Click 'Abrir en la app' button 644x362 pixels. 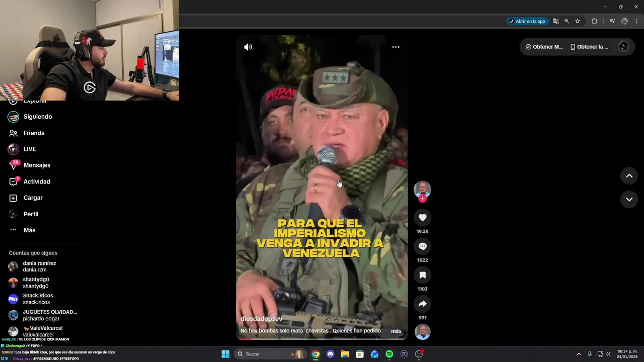pyautogui.click(x=527, y=21)
